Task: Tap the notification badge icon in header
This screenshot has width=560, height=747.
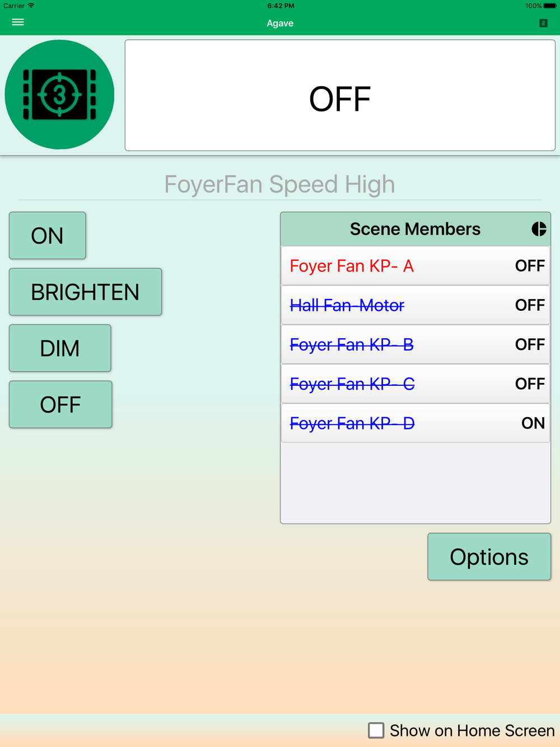Action: coord(543,23)
